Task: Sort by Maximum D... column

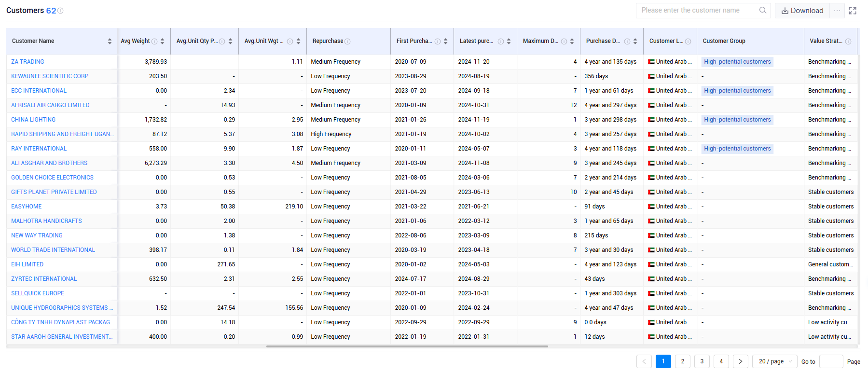Action: (x=572, y=41)
